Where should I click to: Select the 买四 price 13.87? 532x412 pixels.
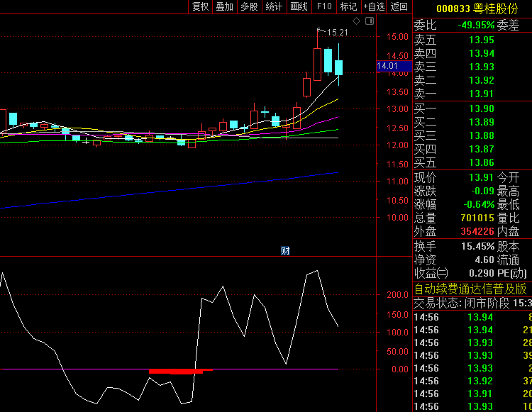482,149
